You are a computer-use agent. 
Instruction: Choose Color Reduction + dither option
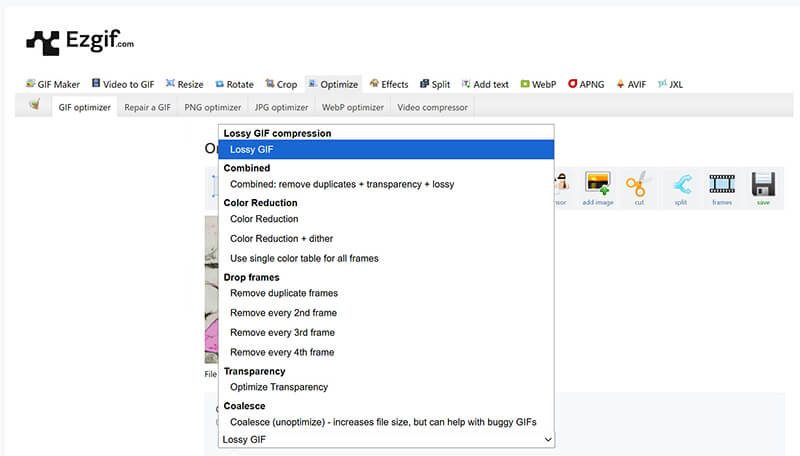[281, 239]
